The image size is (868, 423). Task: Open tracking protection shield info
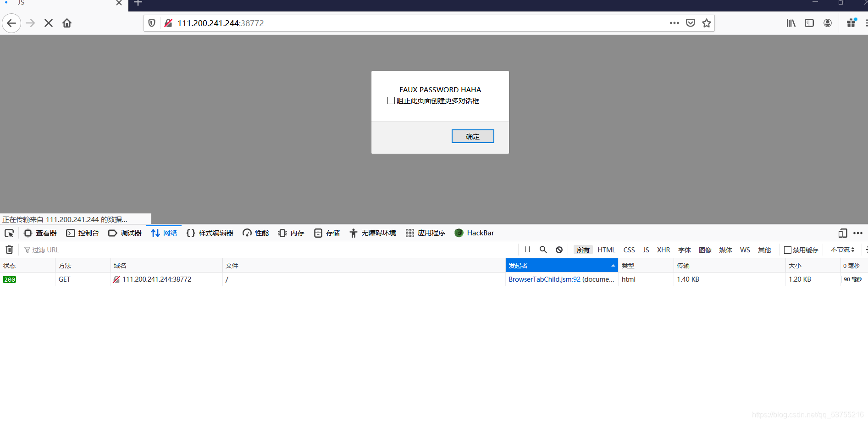click(x=152, y=23)
